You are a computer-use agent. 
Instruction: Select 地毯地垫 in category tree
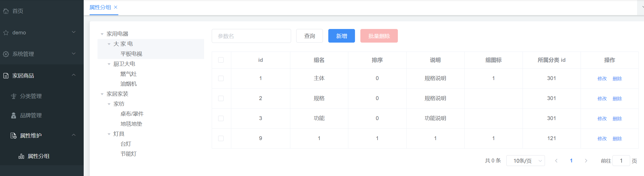(131, 124)
